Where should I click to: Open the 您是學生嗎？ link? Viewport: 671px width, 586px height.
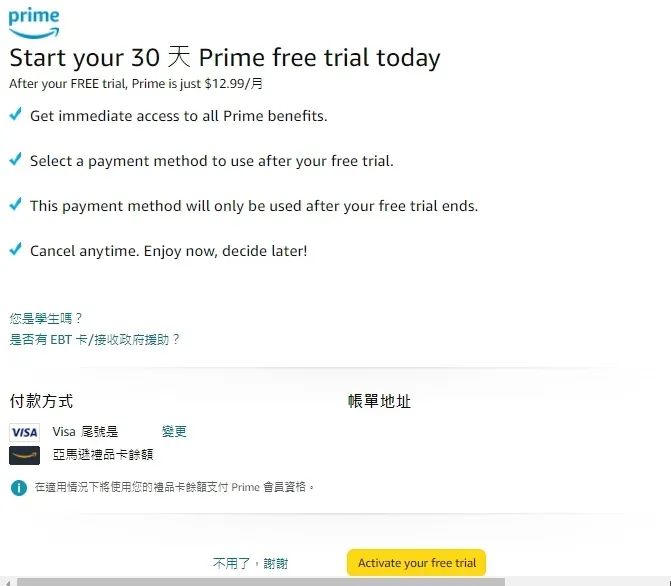point(46,319)
